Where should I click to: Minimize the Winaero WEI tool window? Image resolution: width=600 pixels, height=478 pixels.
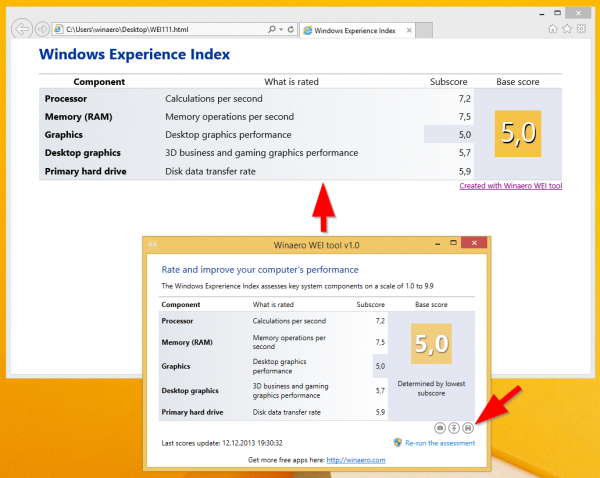point(437,243)
